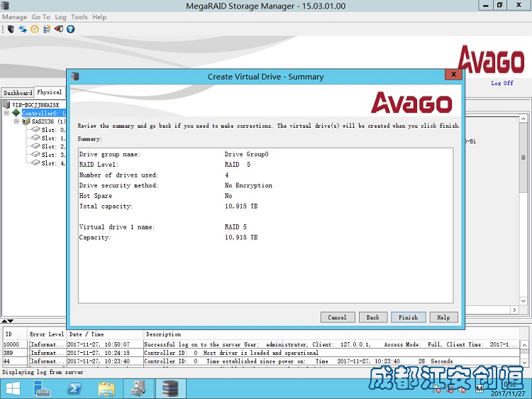Open the taskbar server tools icon

138,388
